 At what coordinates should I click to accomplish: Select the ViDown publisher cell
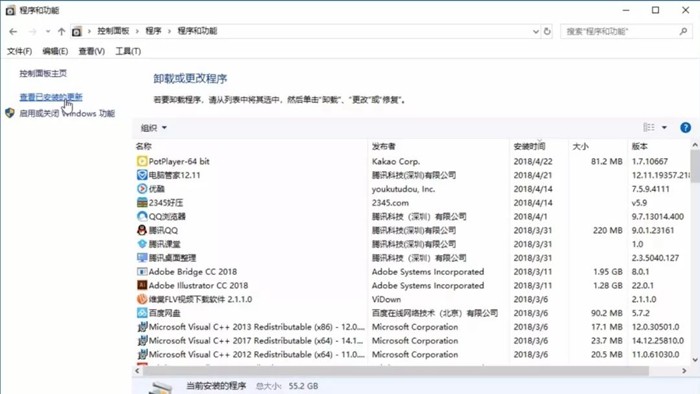pyautogui.click(x=386, y=299)
